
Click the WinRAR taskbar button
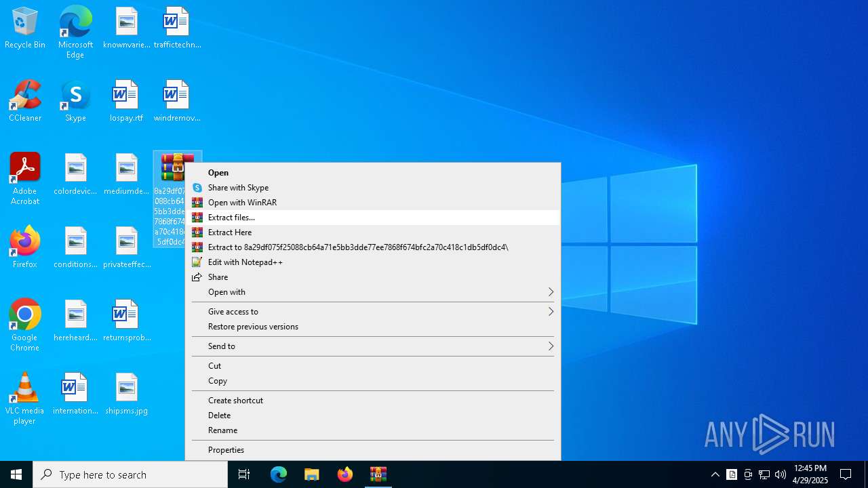tap(378, 474)
